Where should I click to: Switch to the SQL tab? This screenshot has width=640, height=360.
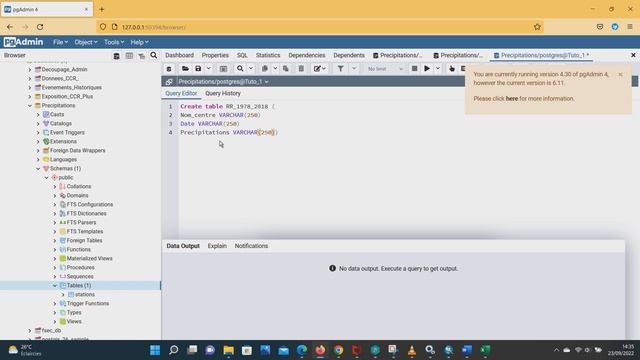pos(242,55)
